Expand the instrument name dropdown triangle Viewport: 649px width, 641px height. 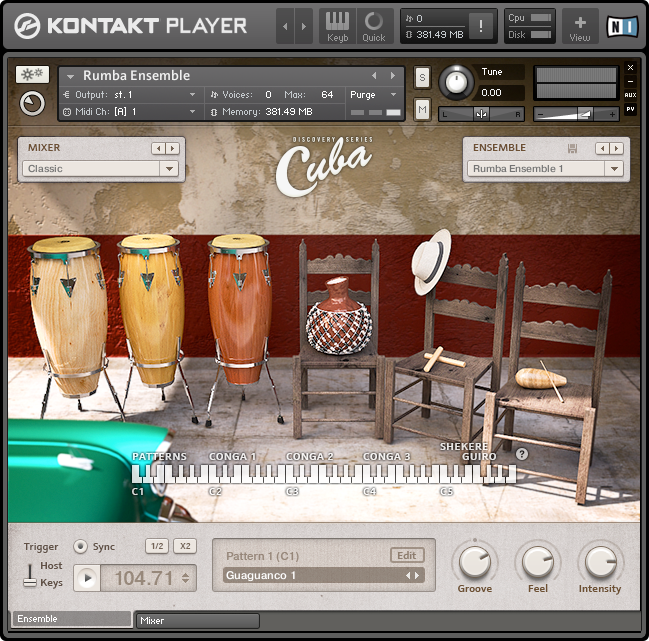click(x=70, y=77)
